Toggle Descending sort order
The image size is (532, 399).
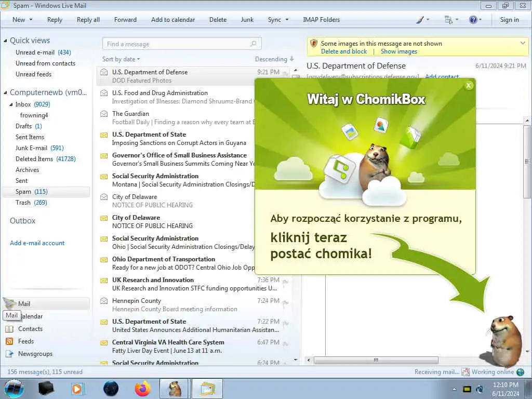(274, 59)
